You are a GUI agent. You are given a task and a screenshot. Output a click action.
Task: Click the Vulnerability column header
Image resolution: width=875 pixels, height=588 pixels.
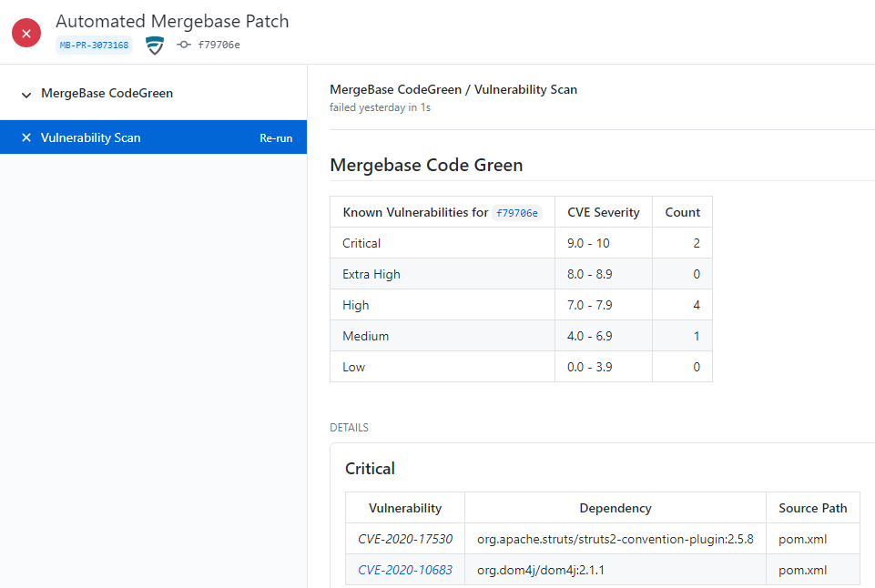(405, 508)
